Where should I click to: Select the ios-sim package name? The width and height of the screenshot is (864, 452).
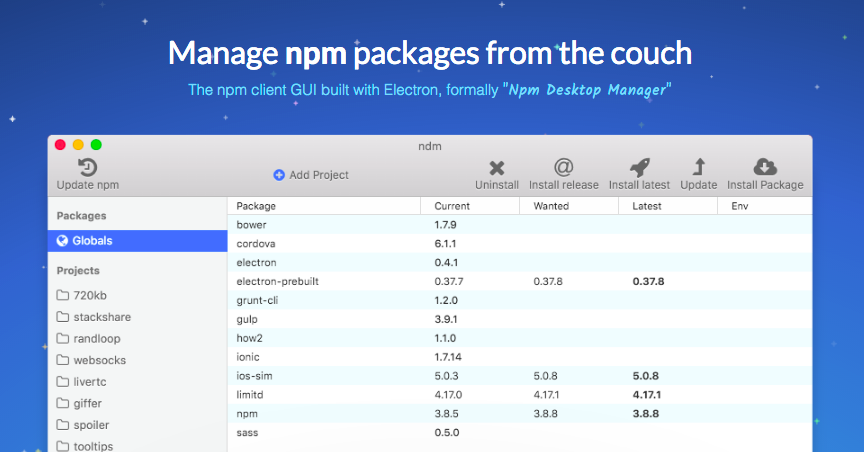(x=255, y=376)
